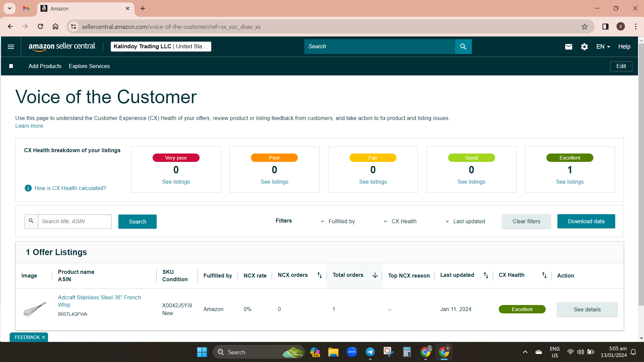Open Windows Start menu
Screen dimensions: 644x362
(202, 352)
